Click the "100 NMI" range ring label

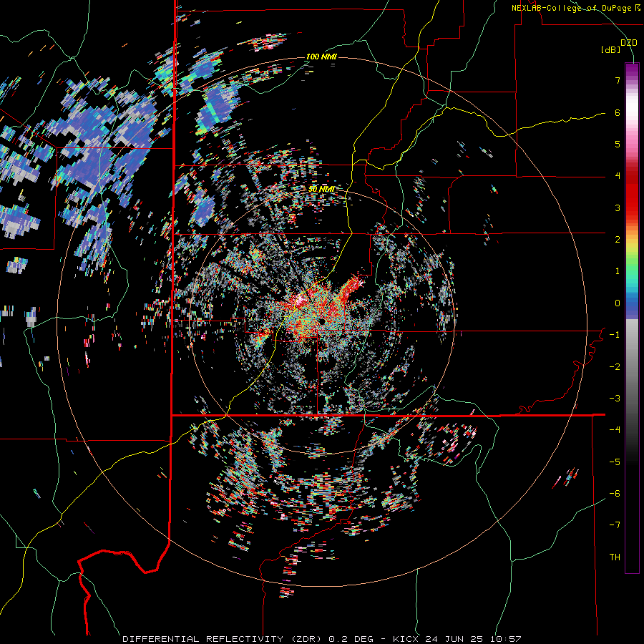(321, 57)
